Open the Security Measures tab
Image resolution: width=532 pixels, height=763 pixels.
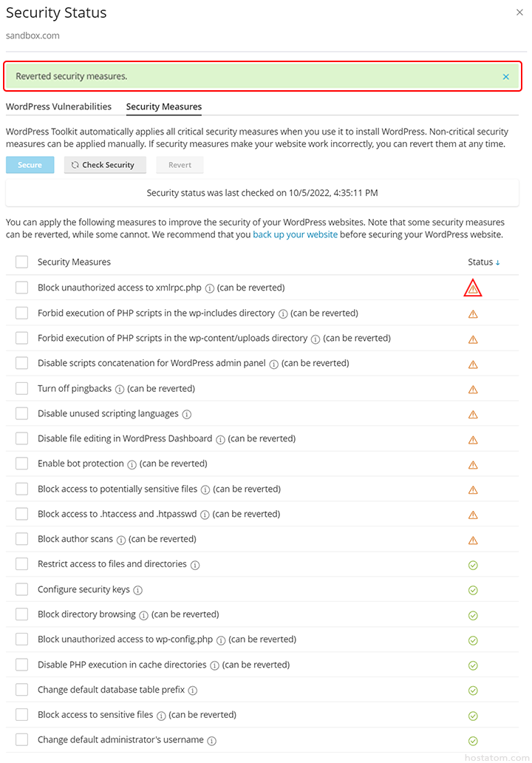(164, 106)
